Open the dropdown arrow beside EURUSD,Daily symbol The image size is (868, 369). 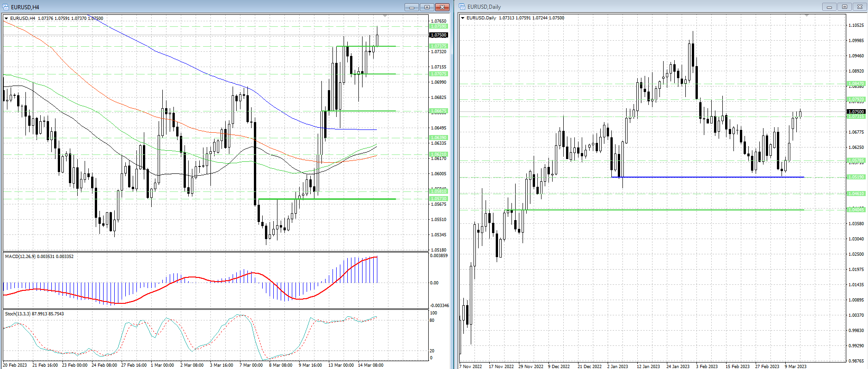(x=463, y=18)
